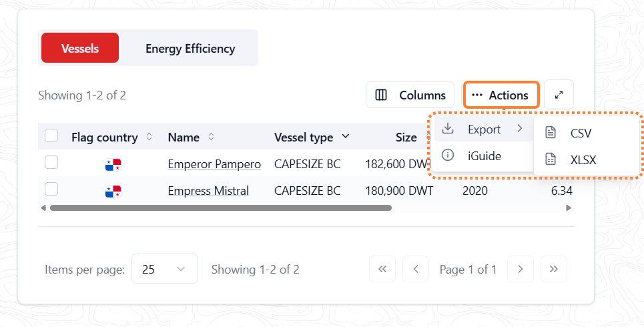644x327 pixels.
Task: Export the table as CSV
Action: [587, 133]
